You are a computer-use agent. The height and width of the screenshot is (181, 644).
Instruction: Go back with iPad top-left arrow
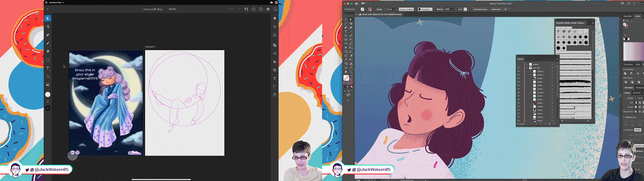pos(48,9)
